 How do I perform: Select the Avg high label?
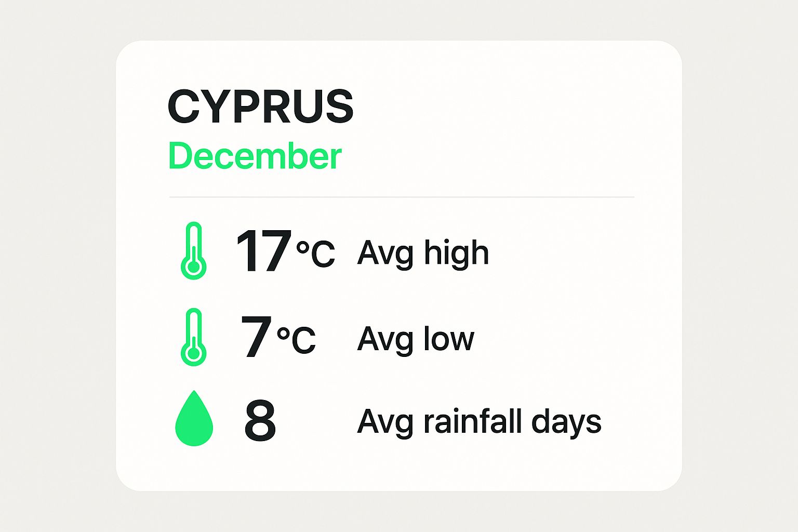point(423,254)
